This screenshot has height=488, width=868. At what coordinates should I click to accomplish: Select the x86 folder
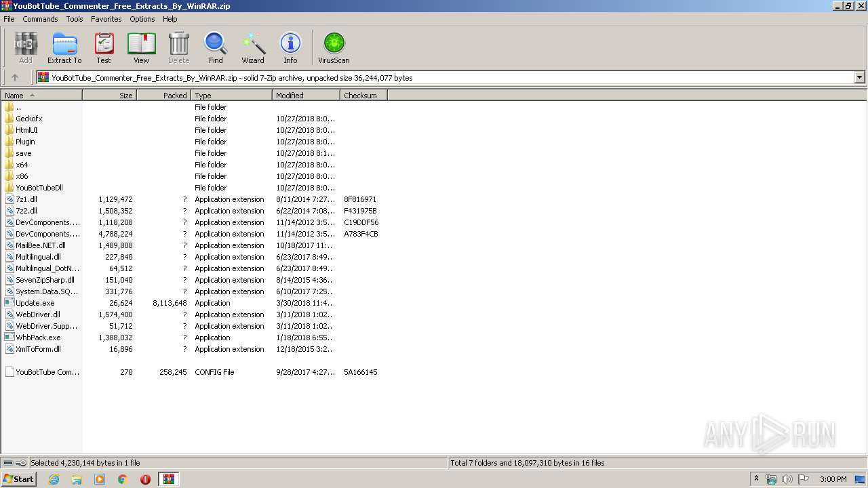(x=16, y=176)
